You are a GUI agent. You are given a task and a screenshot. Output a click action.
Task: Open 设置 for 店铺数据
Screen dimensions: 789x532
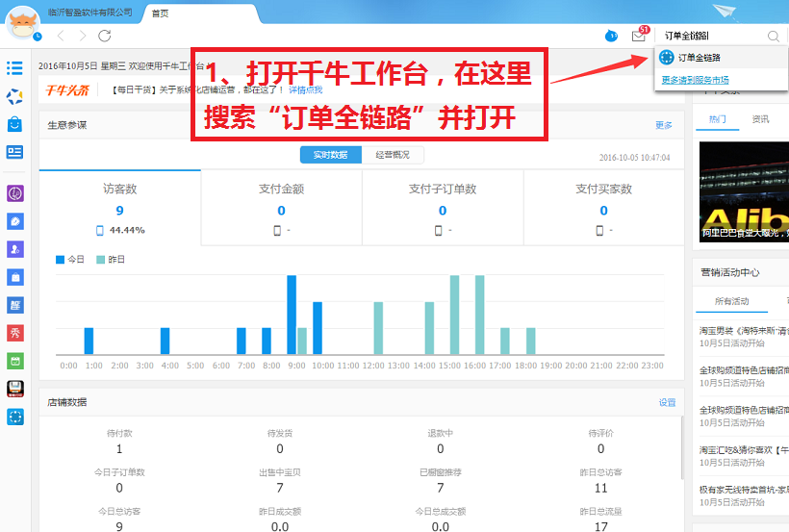667,403
